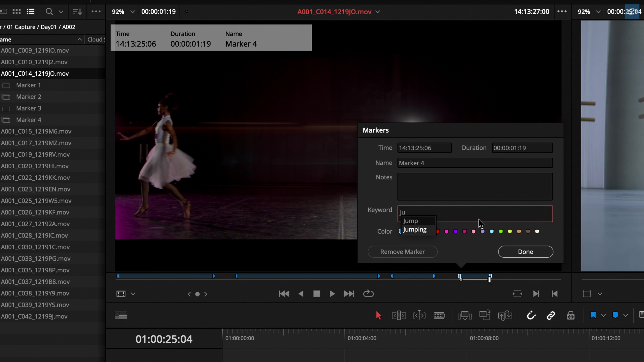Click the Done button in Markers dialog
Viewport: 644px width, 362px height.
tap(525, 252)
